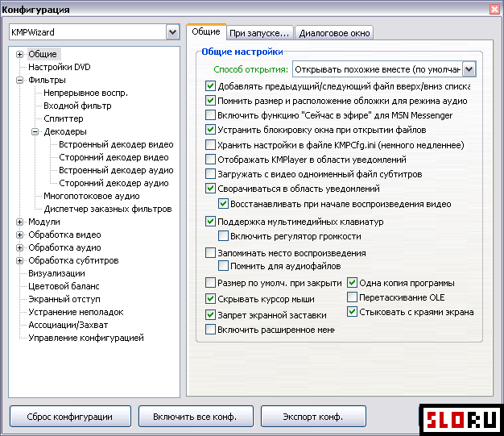Collapse the Декодеры tree node
The image size is (504, 436).
pos(35,131)
